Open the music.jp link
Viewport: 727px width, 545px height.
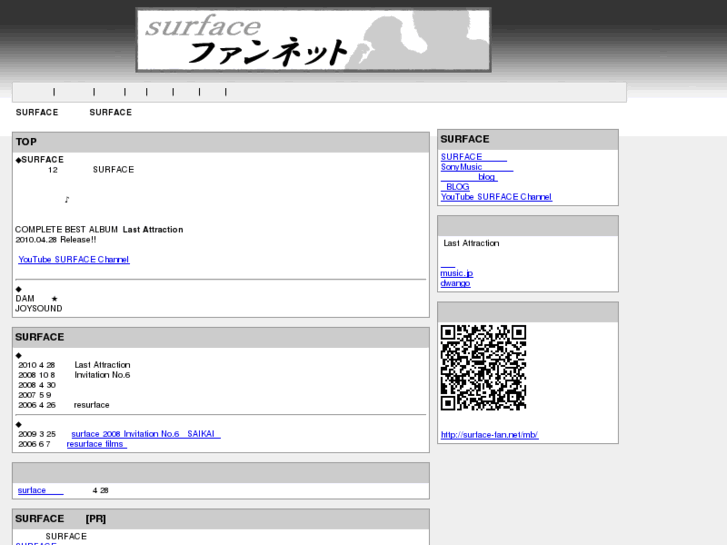click(x=457, y=273)
